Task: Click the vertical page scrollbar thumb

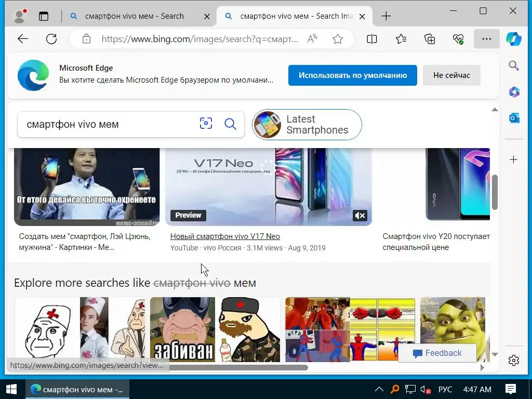Action: (x=495, y=192)
